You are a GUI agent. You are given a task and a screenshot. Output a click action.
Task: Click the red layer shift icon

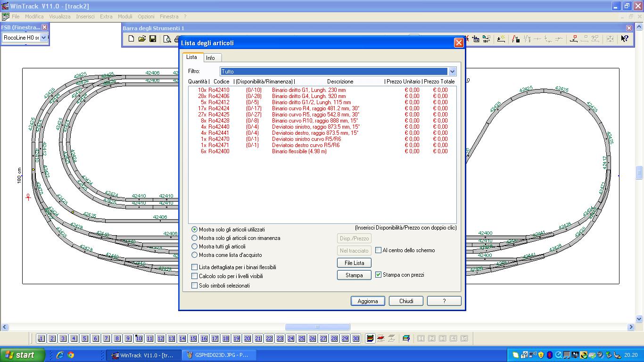click(x=381, y=338)
